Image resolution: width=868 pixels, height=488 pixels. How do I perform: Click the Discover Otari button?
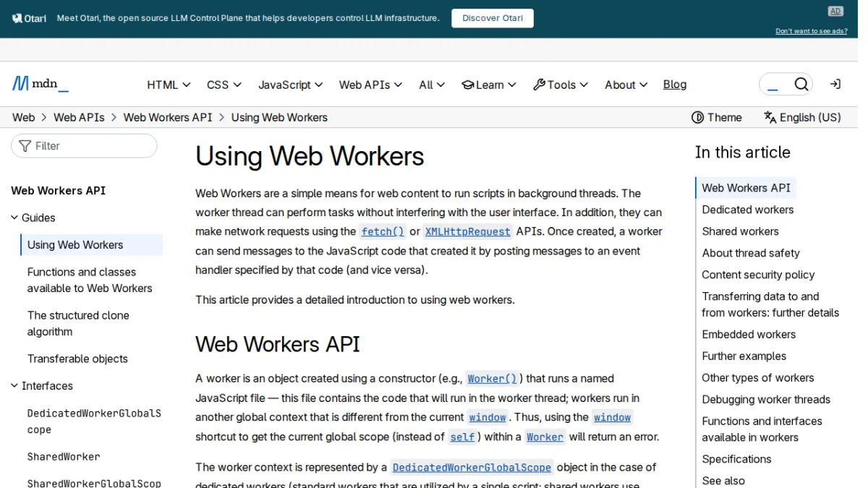[x=493, y=18]
